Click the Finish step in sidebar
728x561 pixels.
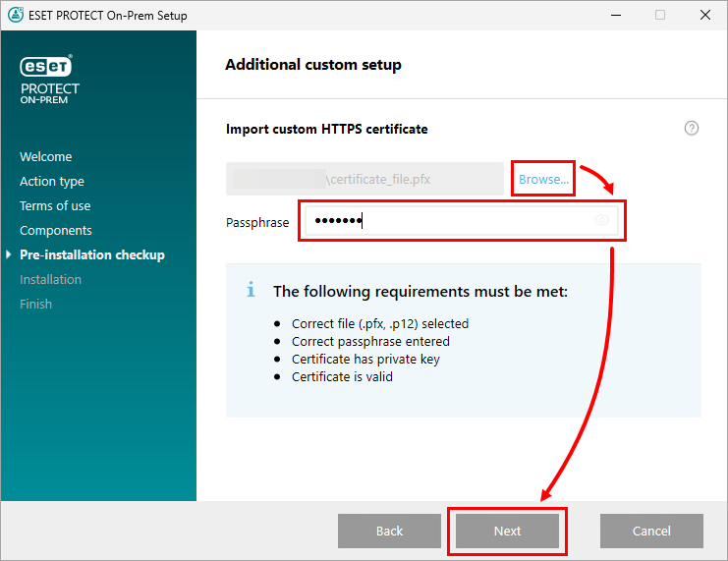coord(35,305)
